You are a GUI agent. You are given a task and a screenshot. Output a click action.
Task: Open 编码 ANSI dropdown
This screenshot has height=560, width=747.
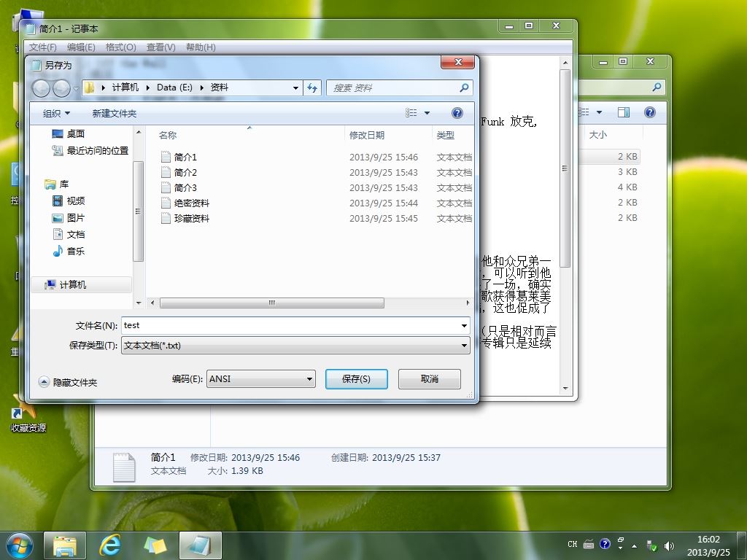pos(260,379)
